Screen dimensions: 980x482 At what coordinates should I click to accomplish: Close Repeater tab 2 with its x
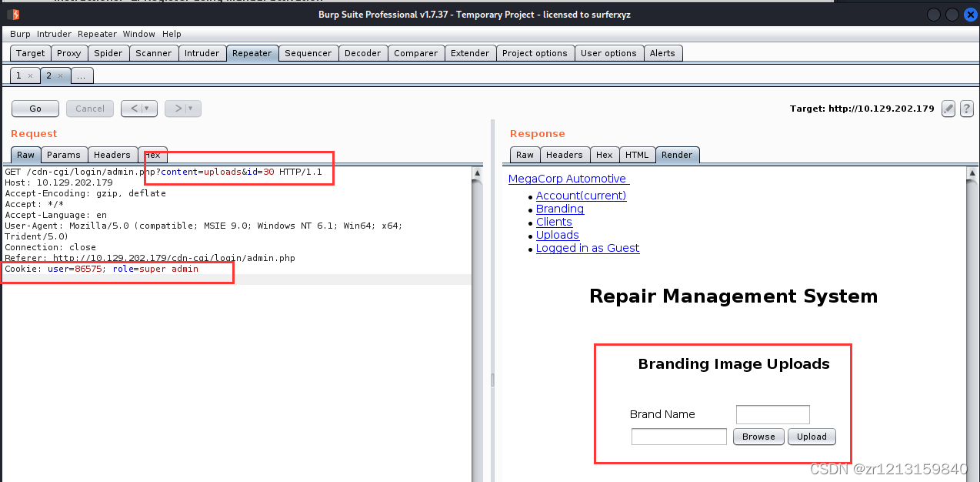point(59,75)
